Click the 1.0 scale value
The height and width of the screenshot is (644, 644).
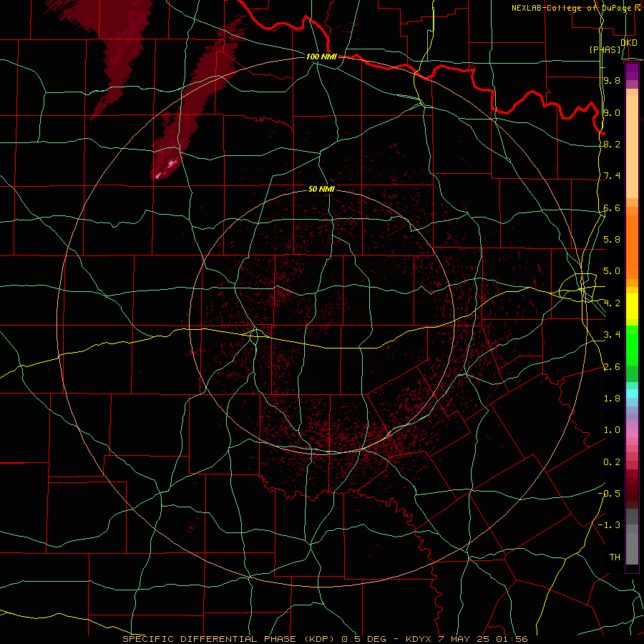612,430
